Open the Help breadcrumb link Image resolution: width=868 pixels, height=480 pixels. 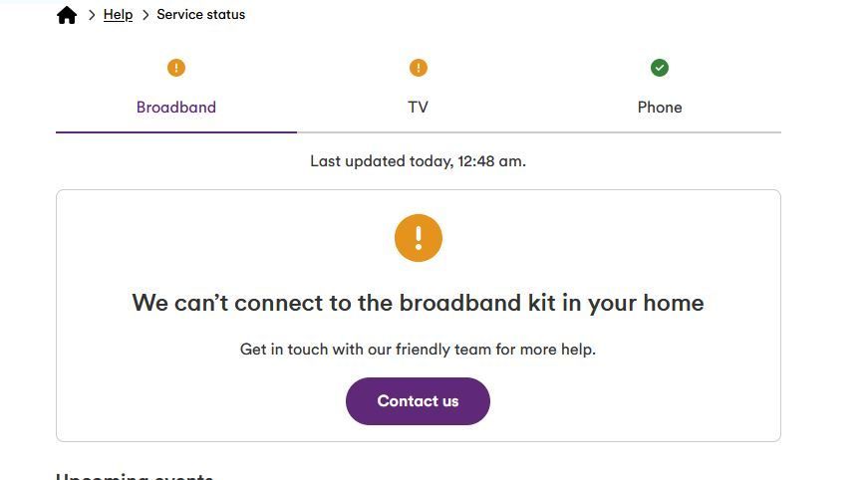pos(118,15)
